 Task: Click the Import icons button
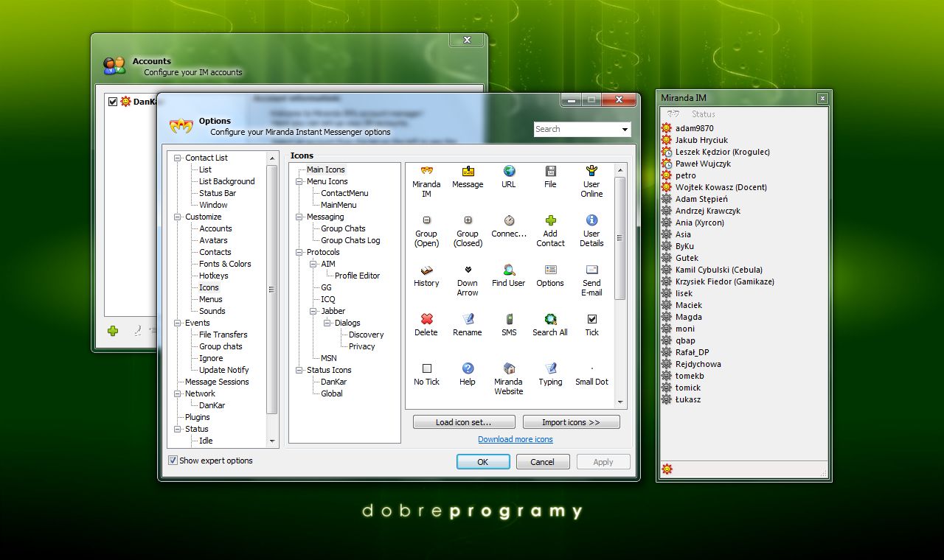pos(571,422)
